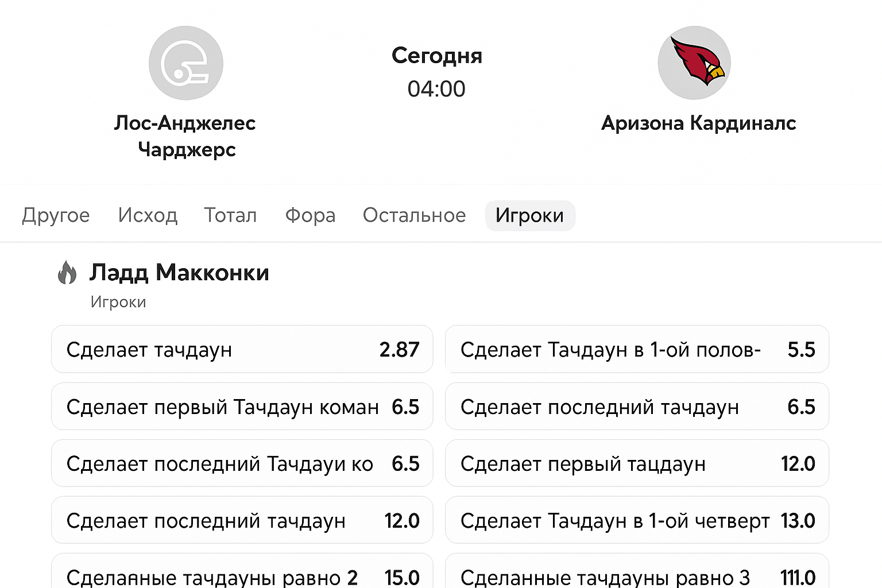Choose Сделает первый Тачдаун команды at 6.5
This screenshot has width=882, height=588.
point(242,407)
